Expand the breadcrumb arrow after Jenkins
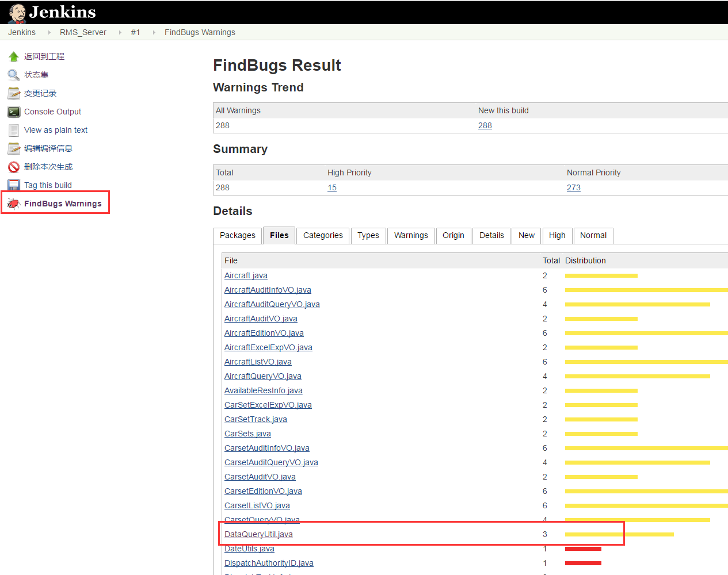The width and height of the screenshot is (728, 575). pos(49,32)
